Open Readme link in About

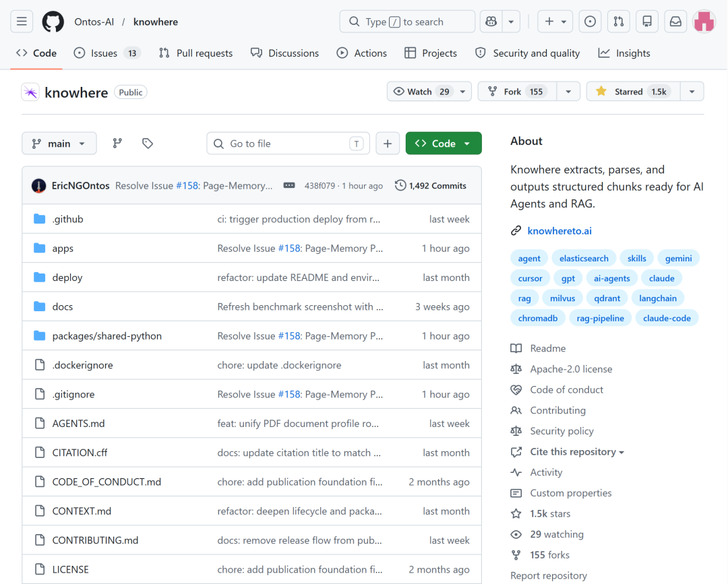(x=548, y=348)
